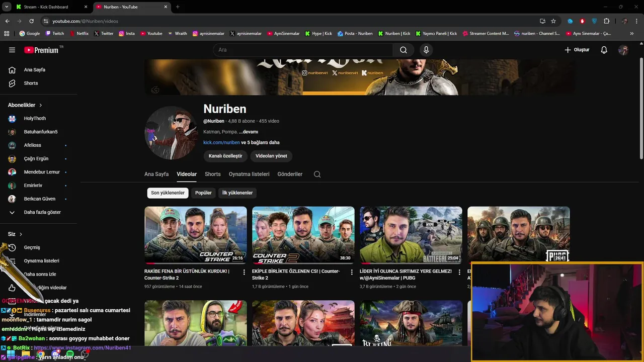Open the Netflix bookmark
This screenshot has width=644, height=362.
[x=78, y=34]
